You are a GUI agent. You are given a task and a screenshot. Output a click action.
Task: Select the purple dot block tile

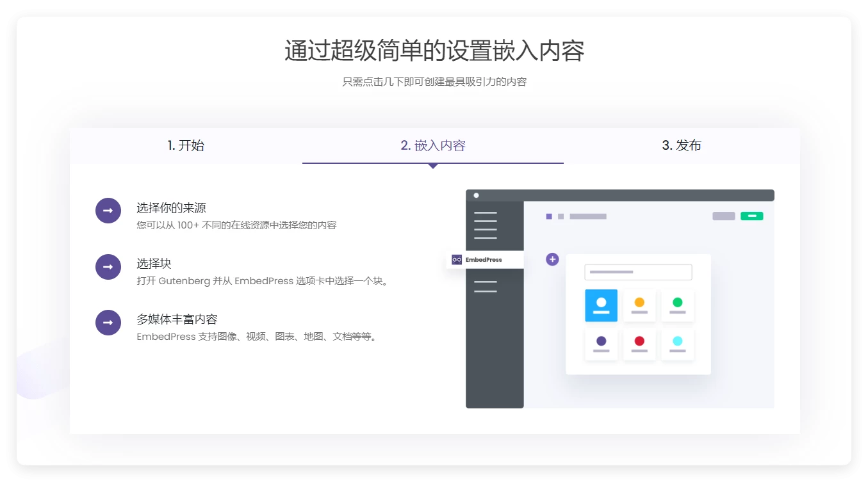click(601, 344)
